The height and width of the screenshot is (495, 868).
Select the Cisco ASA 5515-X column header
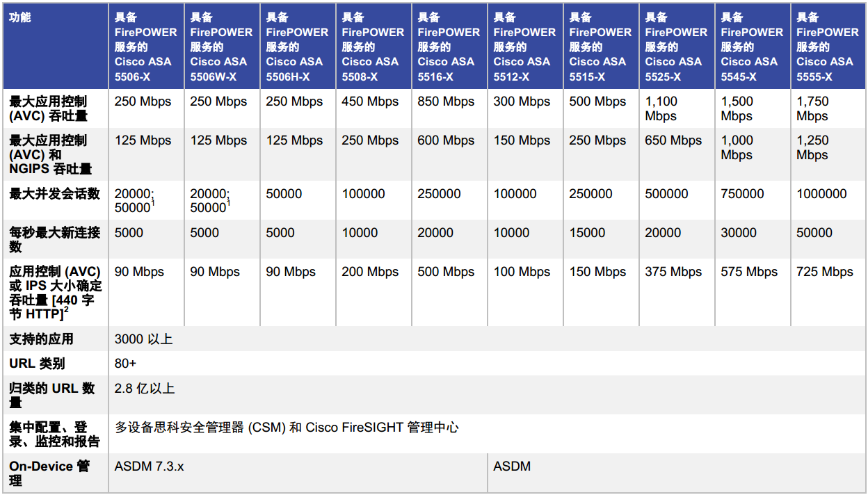[x=601, y=47]
